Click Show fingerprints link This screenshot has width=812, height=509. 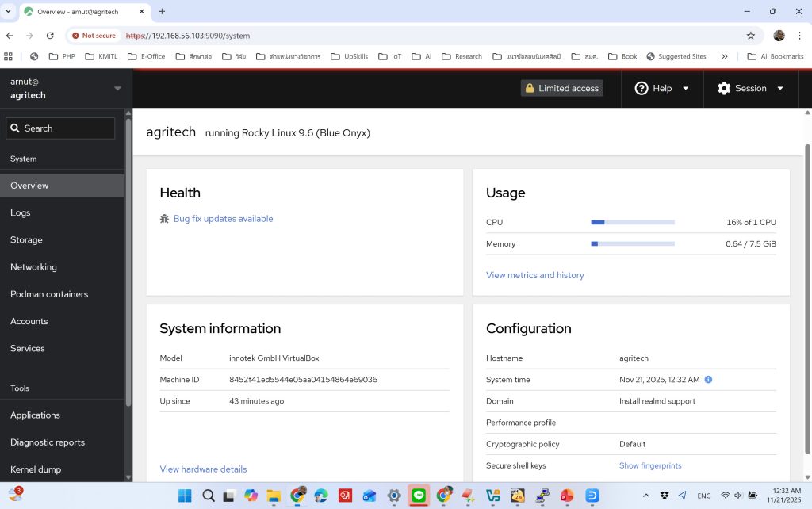point(650,465)
